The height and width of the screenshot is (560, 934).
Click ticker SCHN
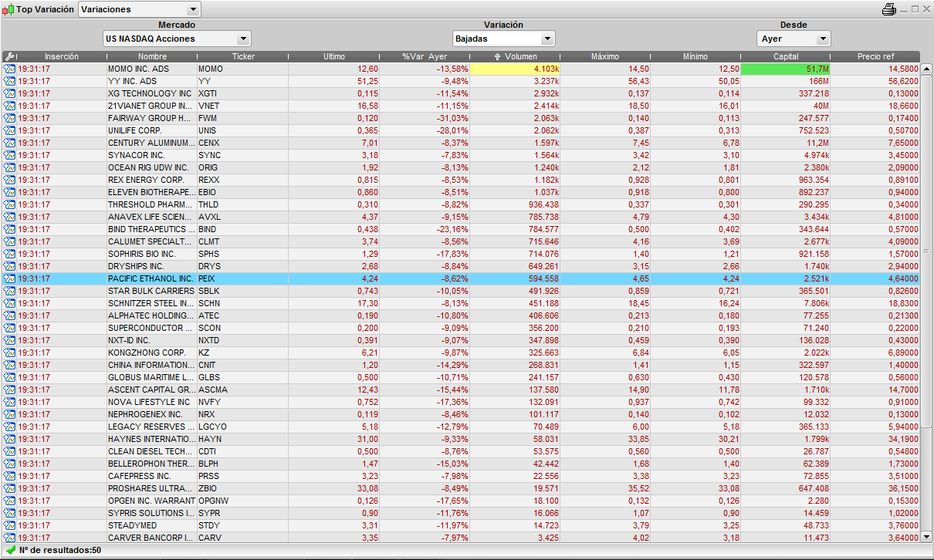coord(209,303)
